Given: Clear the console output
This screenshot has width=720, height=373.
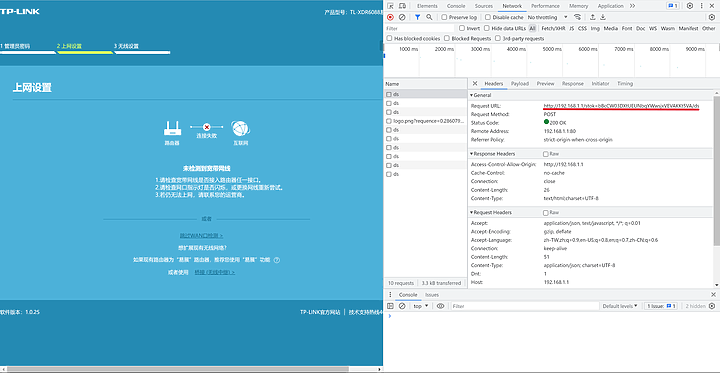Looking at the screenshot, I should pos(402,306).
